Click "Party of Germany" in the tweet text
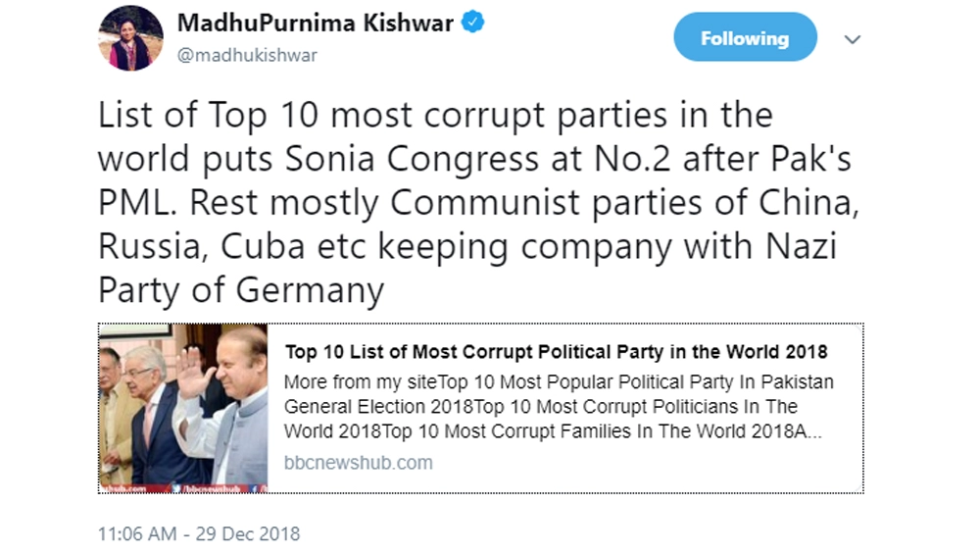Image resolution: width=980 pixels, height=554 pixels. 241,290
